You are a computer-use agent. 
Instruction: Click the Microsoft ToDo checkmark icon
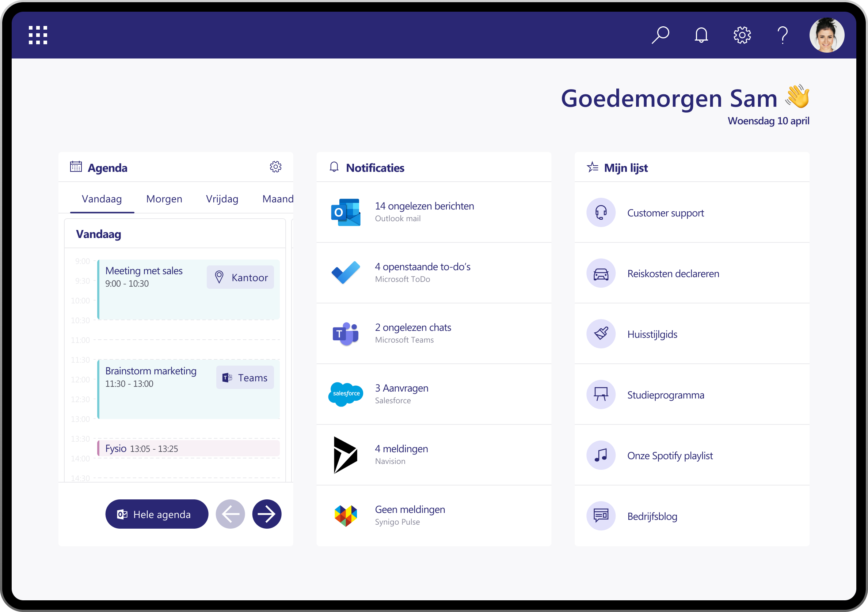point(346,273)
